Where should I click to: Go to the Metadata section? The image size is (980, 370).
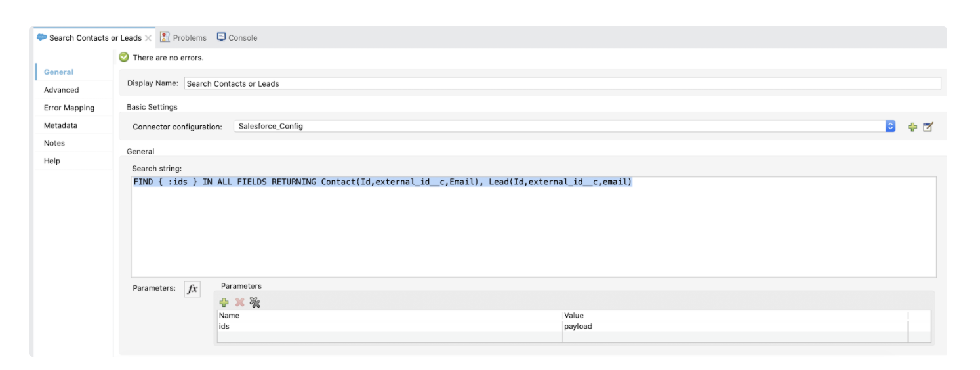pyautogui.click(x=60, y=125)
